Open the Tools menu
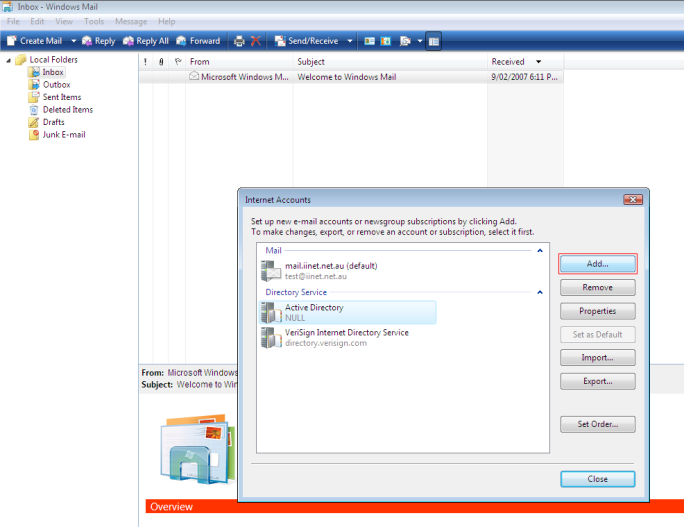This screenshot has width=684, height=527. pyautogui.click(x=94, y=21)
